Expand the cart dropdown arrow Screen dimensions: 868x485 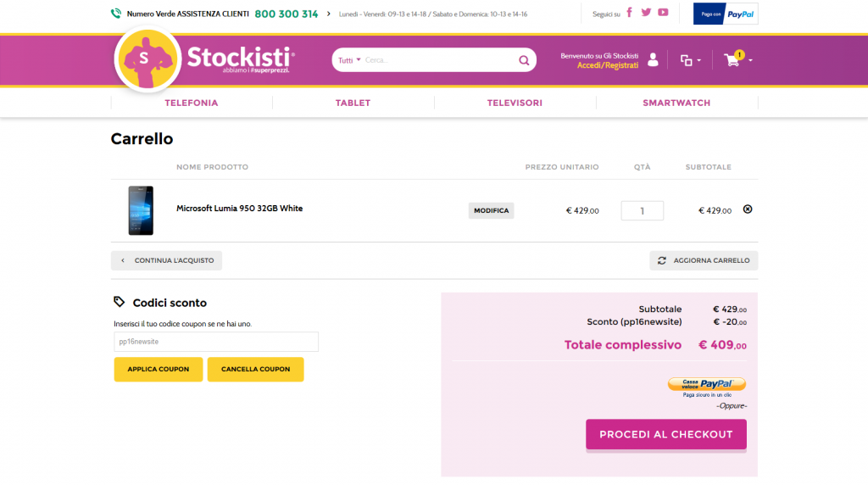click(750, 60)
